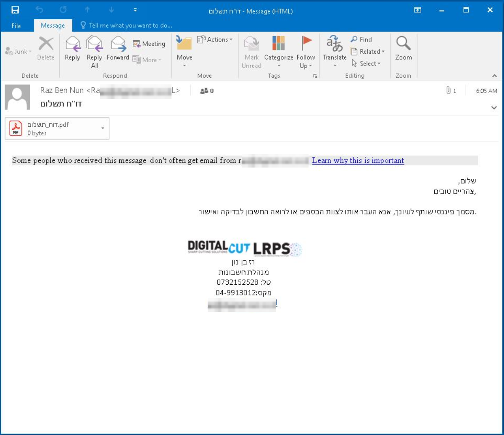Click the attachment paperclip indicator
This screenshot has width=504, height=435.
[451, 91]
